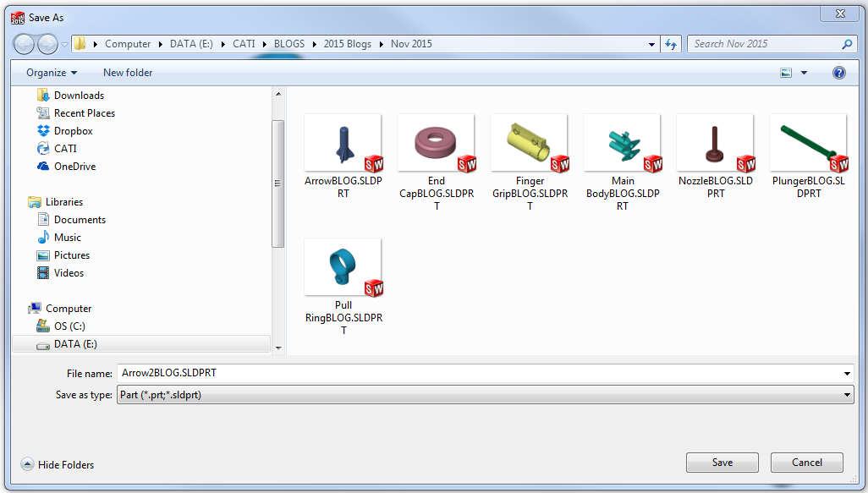Click the search magnifier icon

pos(847,44)
